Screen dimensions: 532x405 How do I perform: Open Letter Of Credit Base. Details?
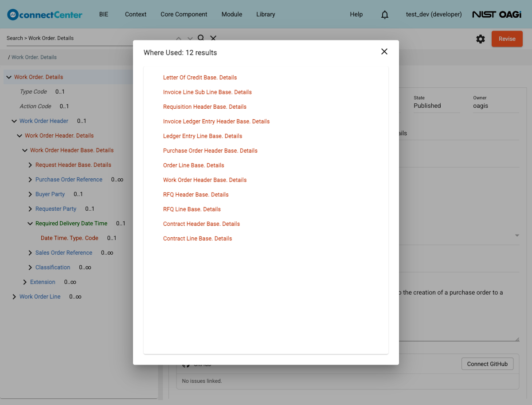[200, 78]
